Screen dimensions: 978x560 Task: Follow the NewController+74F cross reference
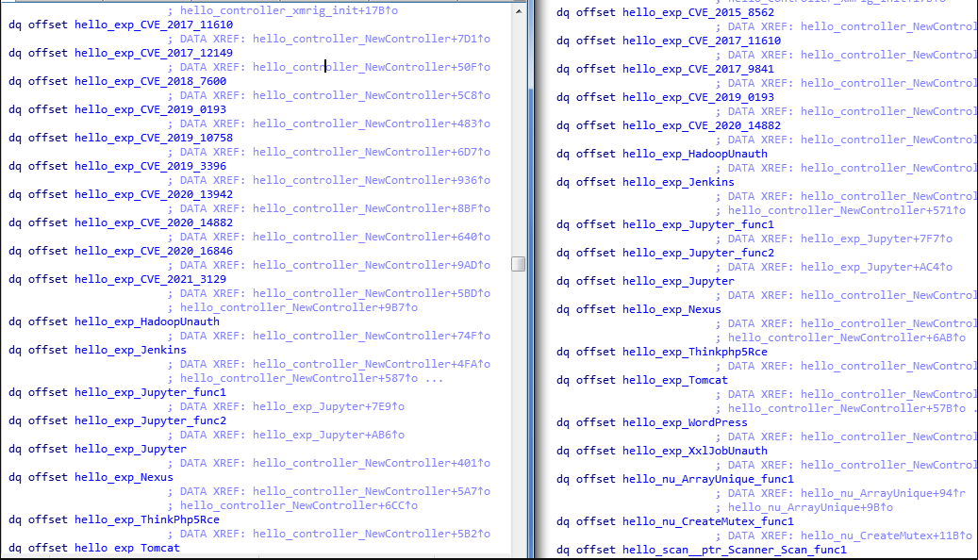pyautogui.click(x=372, y=336)
